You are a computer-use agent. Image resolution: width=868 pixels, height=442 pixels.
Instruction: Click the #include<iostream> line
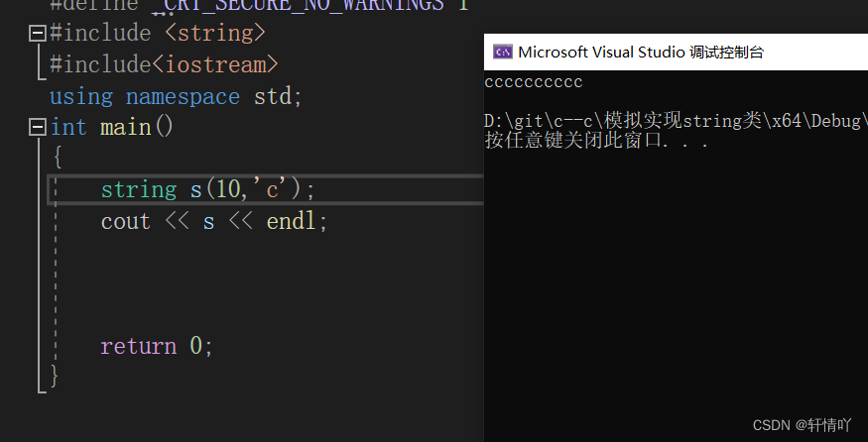[164, 64]
